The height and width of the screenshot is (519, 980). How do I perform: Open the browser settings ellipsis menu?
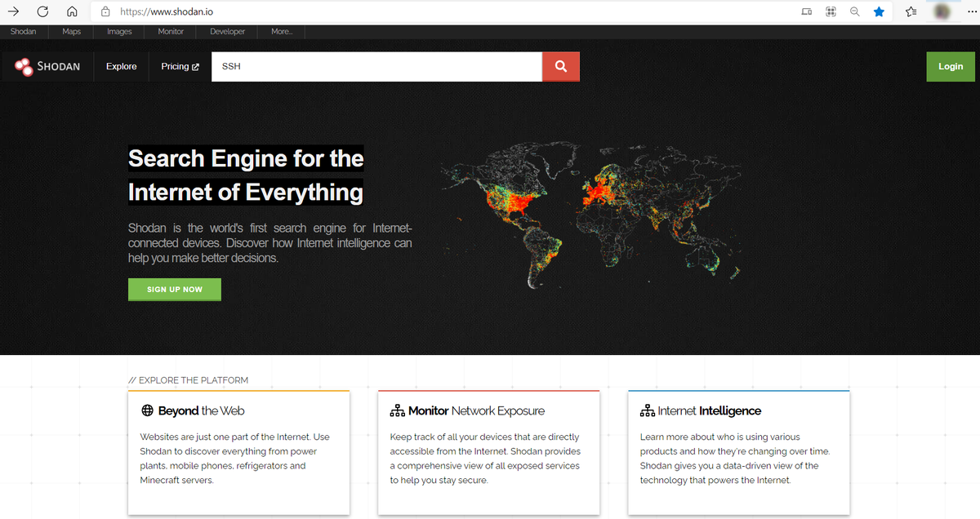point(970,12)
